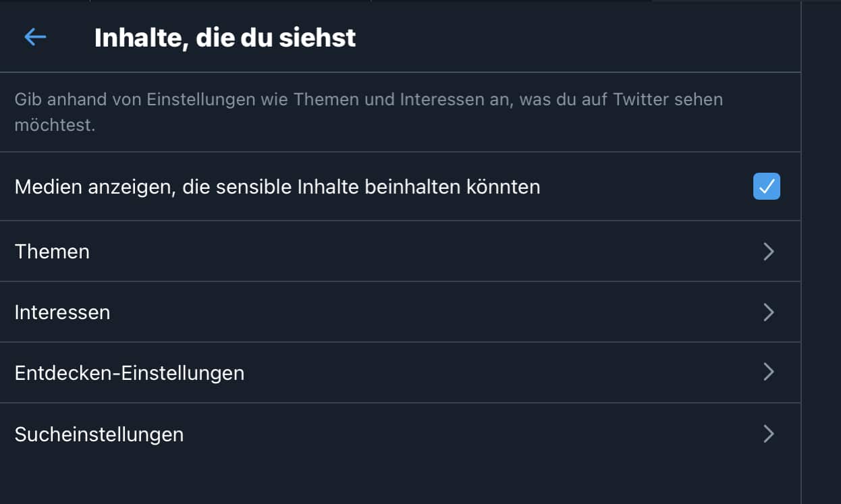The height and width of the screenshot is (504, 841).
Task: Open the Sucheinstellungen link
Action: tap(99, 434)
